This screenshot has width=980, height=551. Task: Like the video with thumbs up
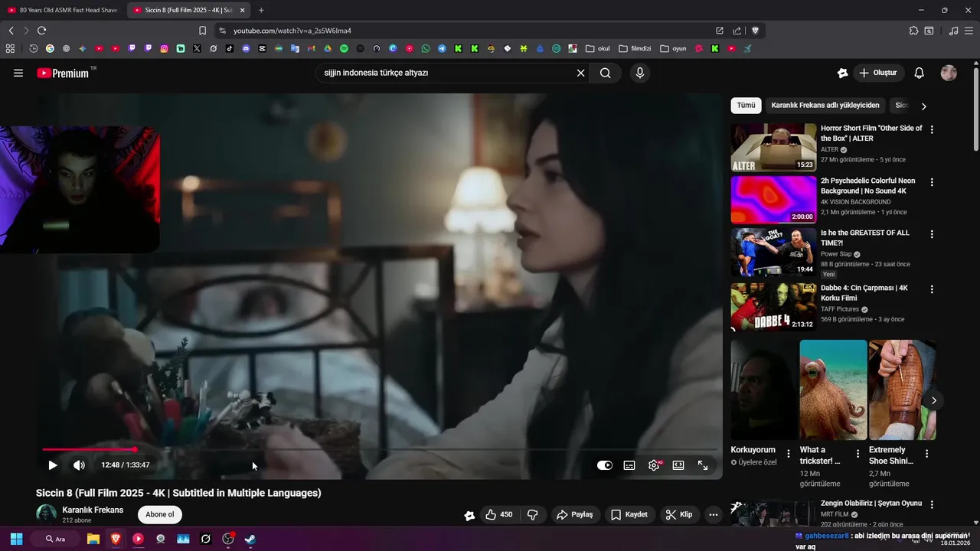pyautogui.click(x=499, y=514)
